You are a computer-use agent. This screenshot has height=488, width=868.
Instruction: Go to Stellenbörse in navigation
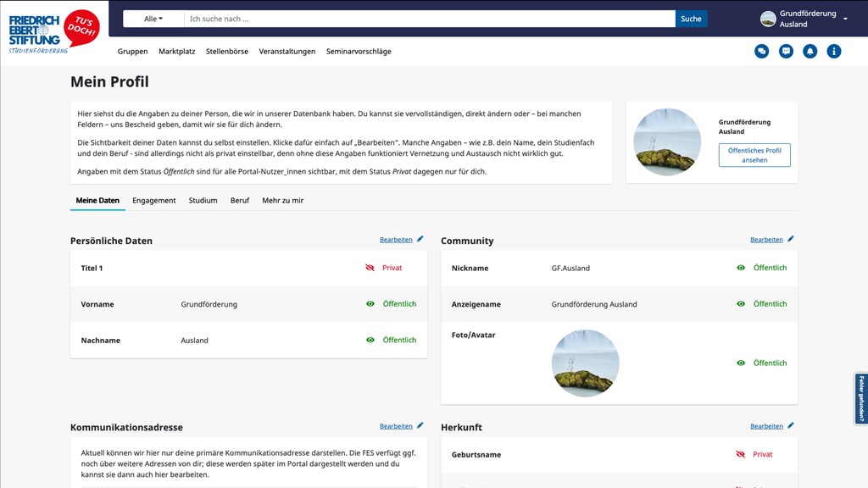tap(227, 52)
